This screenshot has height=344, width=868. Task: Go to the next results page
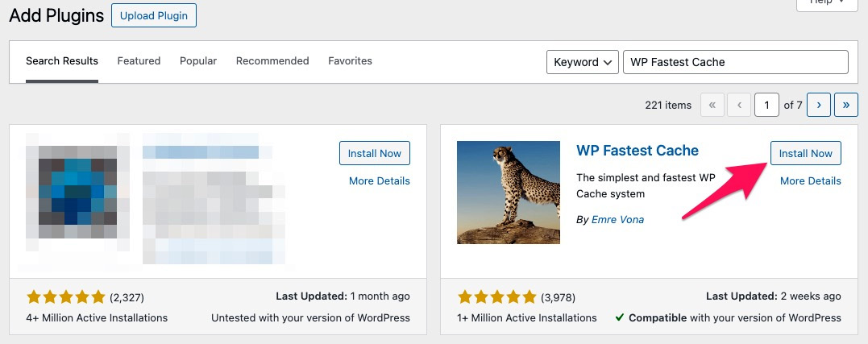point(819,105)
